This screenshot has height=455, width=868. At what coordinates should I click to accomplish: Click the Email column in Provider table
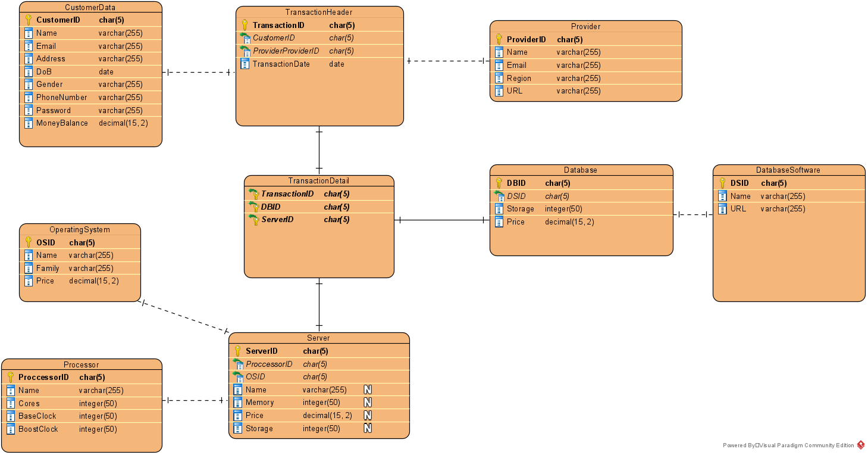point(586,65)
